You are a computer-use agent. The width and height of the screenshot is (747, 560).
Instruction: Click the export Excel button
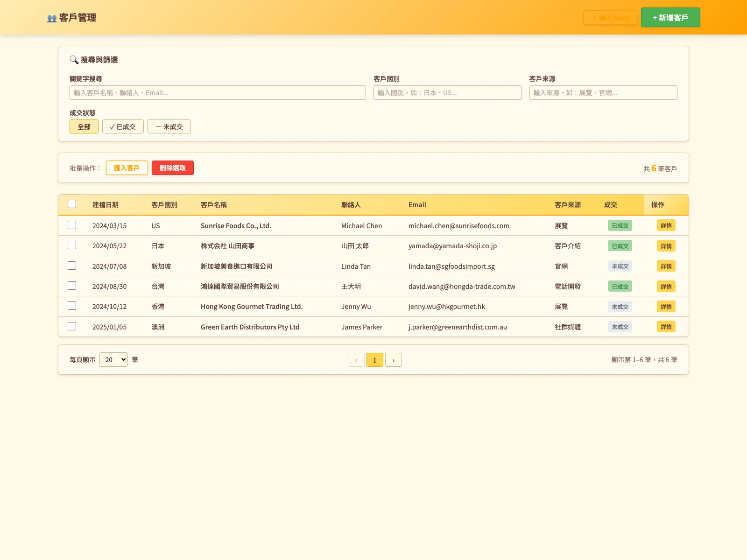click(610, 18)
